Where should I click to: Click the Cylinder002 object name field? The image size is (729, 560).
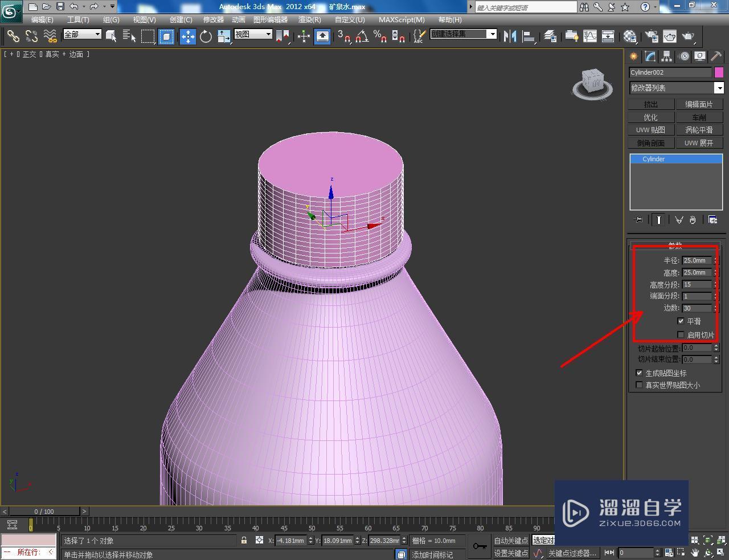pos(670,72)
